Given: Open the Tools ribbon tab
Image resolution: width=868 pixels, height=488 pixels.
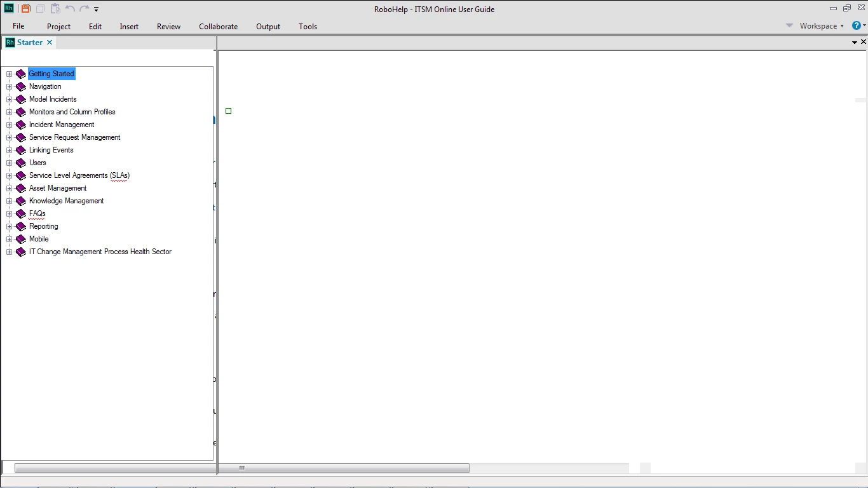Looking at the screenshot, I should [x=308, y=27].
